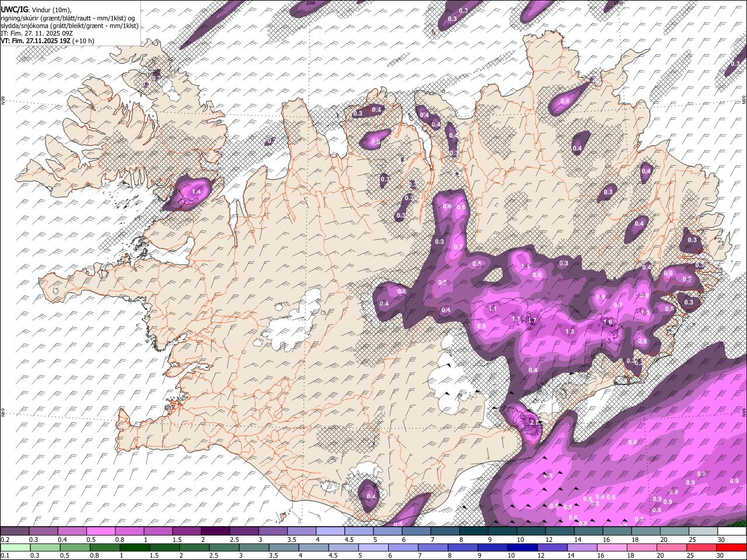Click the 1.7 precipitation value on the map
Screen dimensions: 747x560
click(532, 320)
